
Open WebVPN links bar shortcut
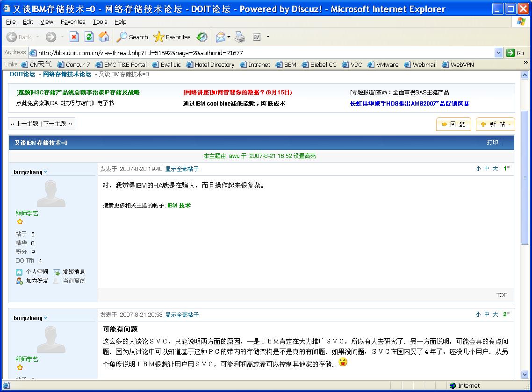pos(458,64)
